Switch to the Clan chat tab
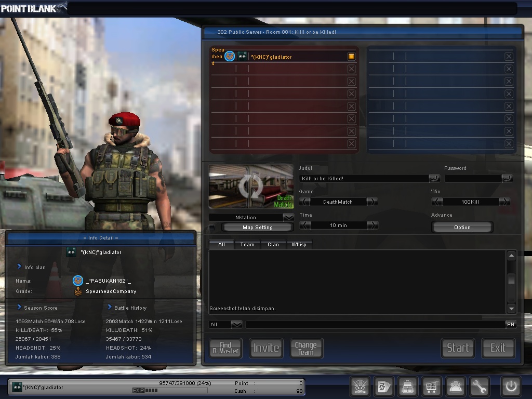Image resolution: width=532 pixels, height=399 pixels. [x=273, y=244]
